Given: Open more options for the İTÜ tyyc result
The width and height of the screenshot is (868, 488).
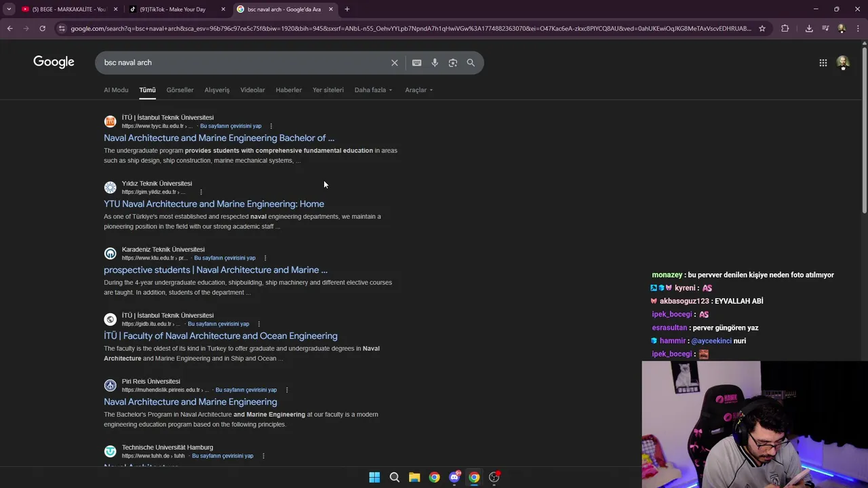Looking at the screenshot, I should point(271,126).
